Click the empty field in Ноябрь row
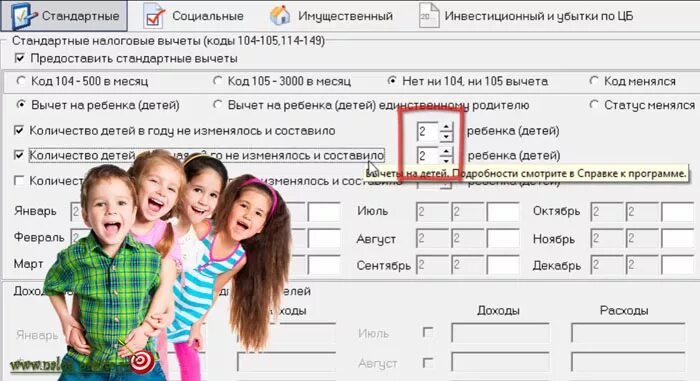Viewport: 700px width, 381px height. point(678,239)
